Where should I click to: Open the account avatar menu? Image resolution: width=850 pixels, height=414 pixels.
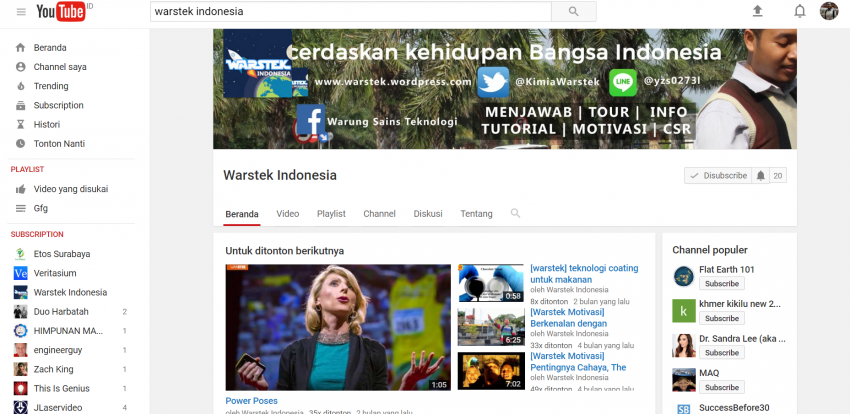(x=829, y=11)
